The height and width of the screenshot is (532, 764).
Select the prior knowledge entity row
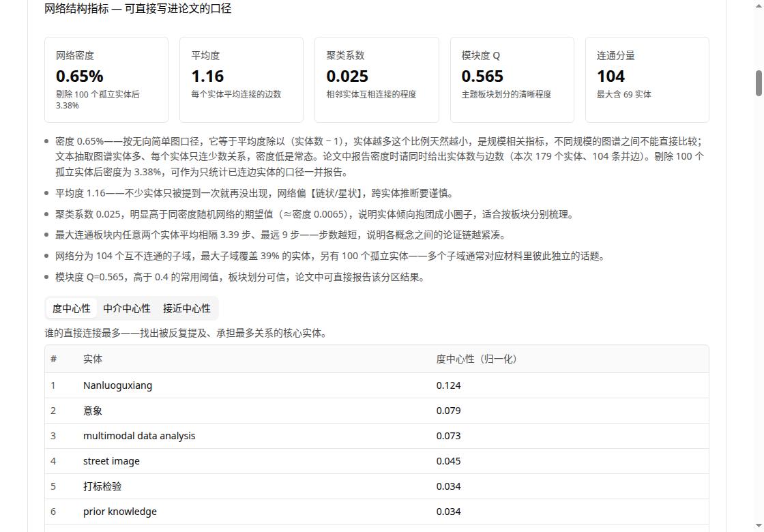point(377,512)
